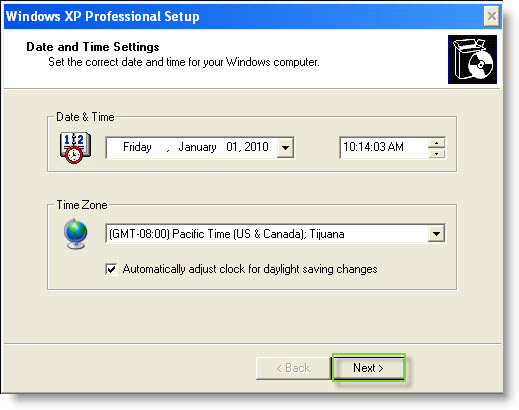Image resolution: width=519 pixels, height=410 pixels.
Task: Expand the Time Zone dropdown list
Action: [436, 234]
